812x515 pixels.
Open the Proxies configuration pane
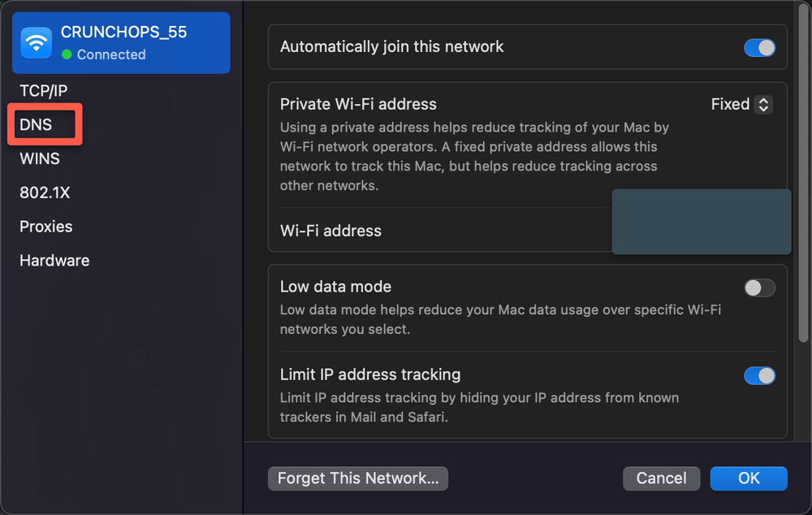pyautogui.click(x=45, y=227)
